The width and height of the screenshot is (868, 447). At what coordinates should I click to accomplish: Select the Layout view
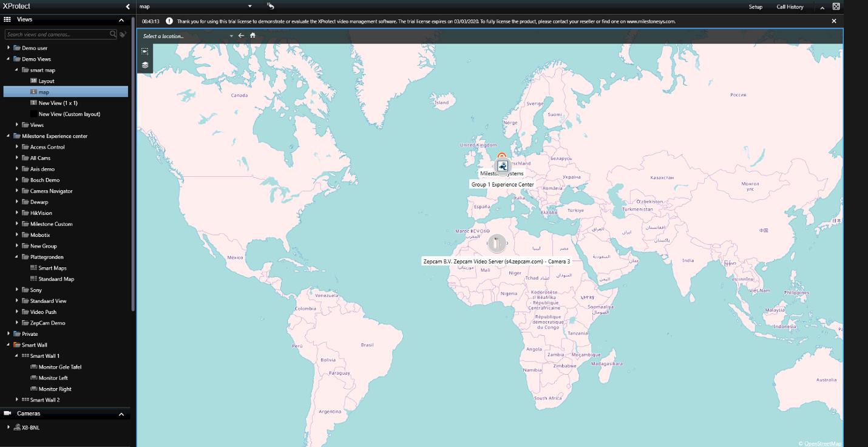click(x=46, y=81)
